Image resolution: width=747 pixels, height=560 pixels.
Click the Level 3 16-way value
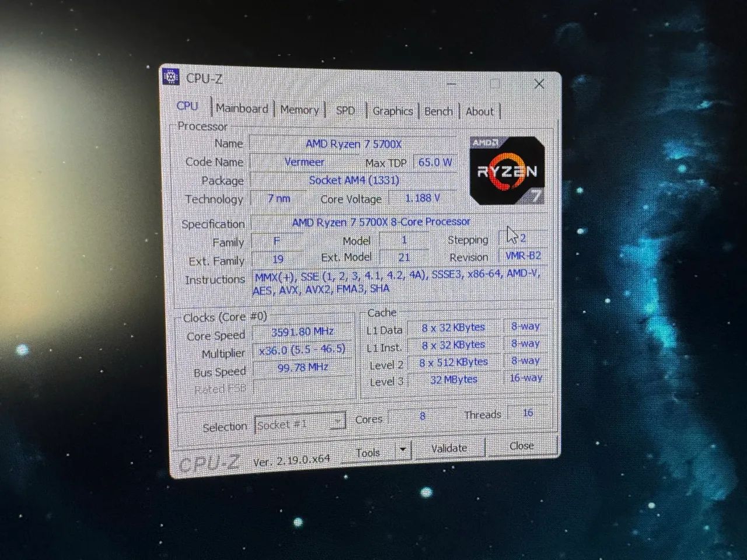pyautogui.click(x=526, y=378)
